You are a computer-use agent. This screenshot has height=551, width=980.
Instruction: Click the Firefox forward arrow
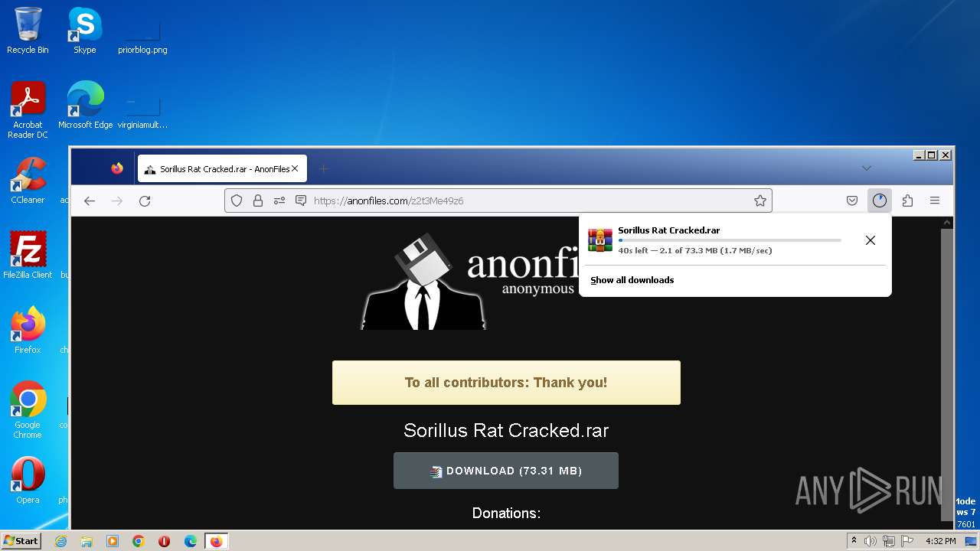(x=117, y=201)
